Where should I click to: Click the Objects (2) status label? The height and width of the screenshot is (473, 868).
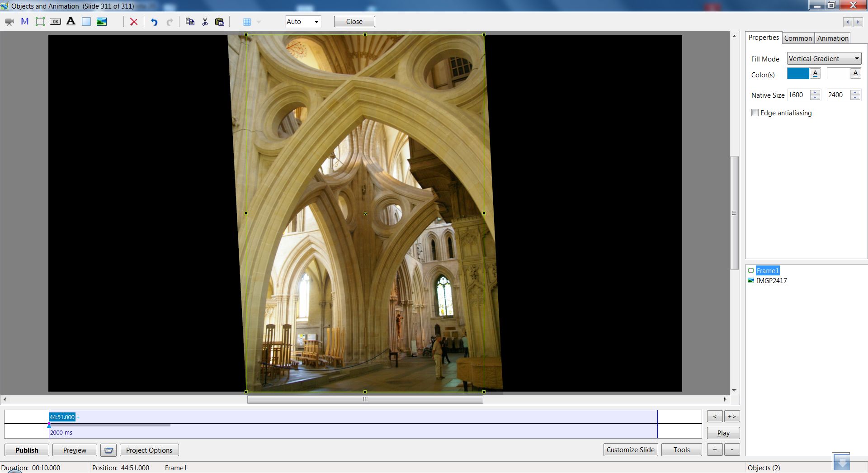(764, 468)
